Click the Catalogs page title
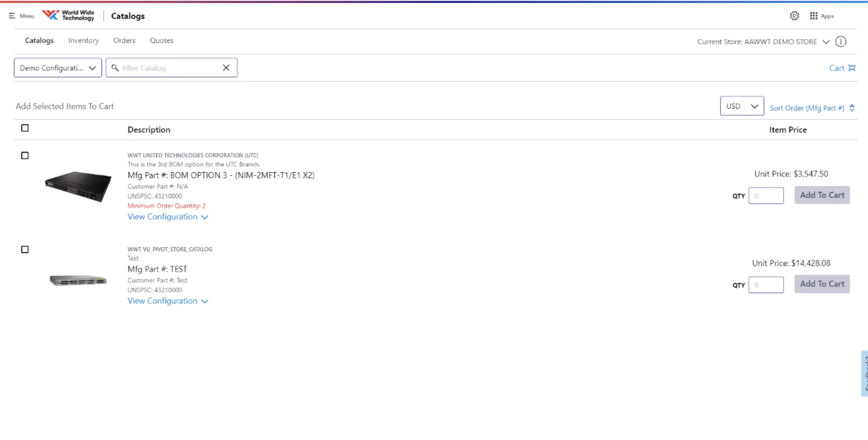The height and width of the screenshot is (440, 868). (x=128, y=16)
